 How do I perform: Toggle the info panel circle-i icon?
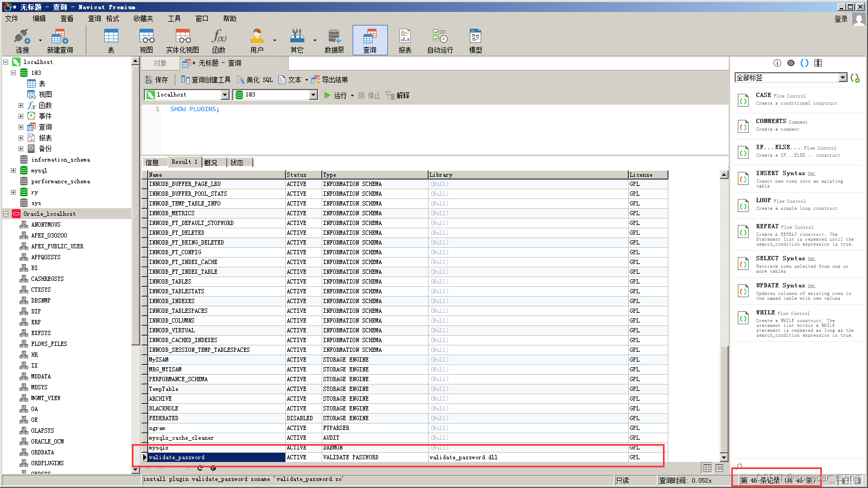coord(777,62)
